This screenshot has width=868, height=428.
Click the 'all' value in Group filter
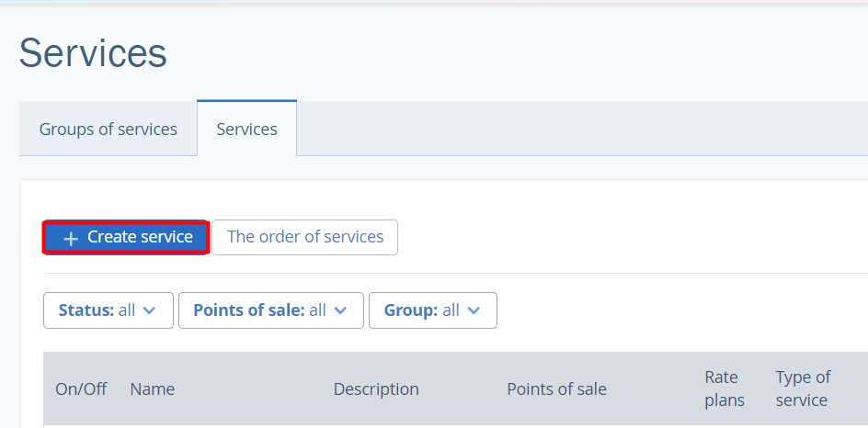[451, 310]
